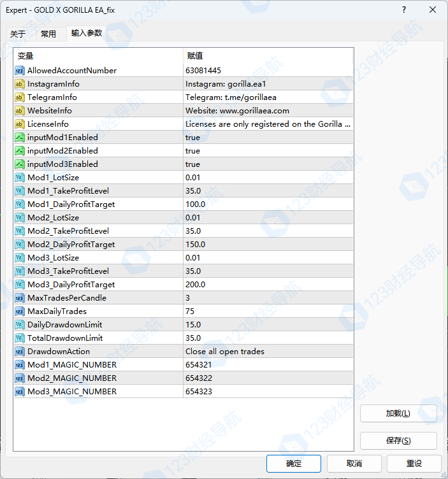Click the WebsiteInfo string type icon
The width and height of the screenshot is (448, 479).
tap(20, 111)
